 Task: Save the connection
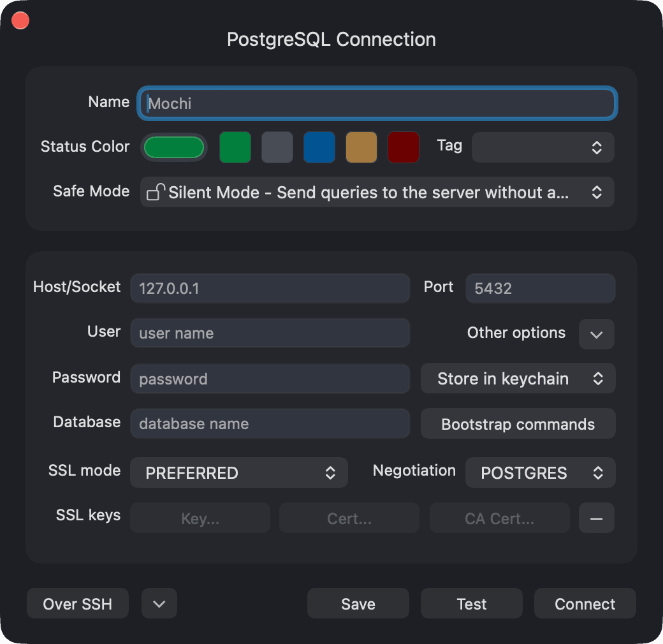[x=358, y=603]
